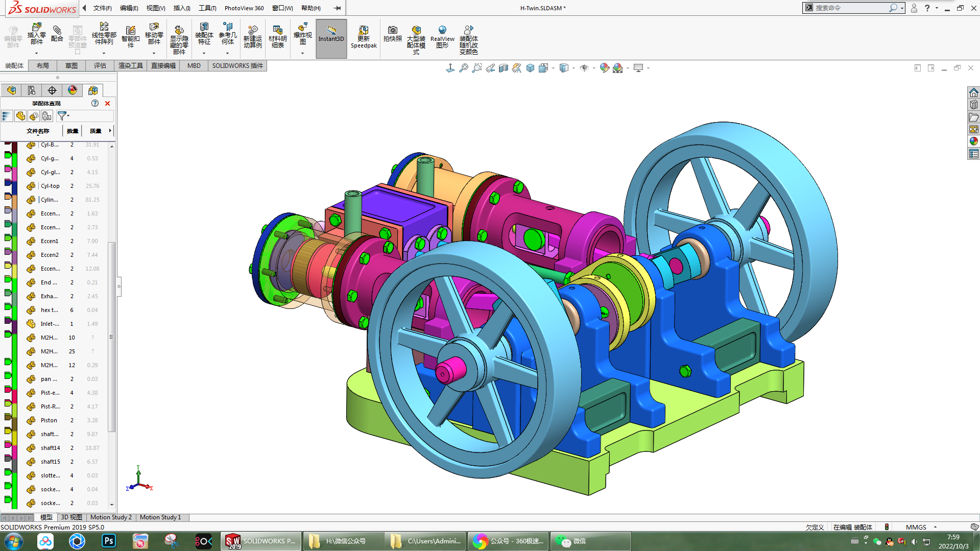This screenshot has height=551, width=980.
Task: Click the Zoom to Fit magnifier icon
Action: point(464,68)
